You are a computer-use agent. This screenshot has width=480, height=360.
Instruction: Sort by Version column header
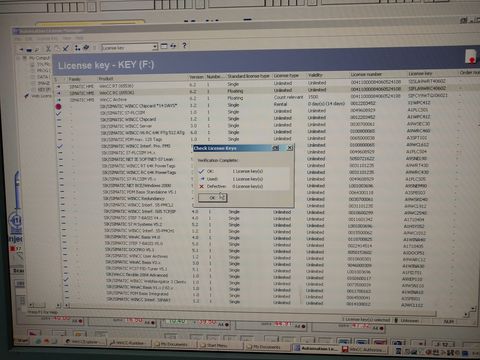[196, 77]
